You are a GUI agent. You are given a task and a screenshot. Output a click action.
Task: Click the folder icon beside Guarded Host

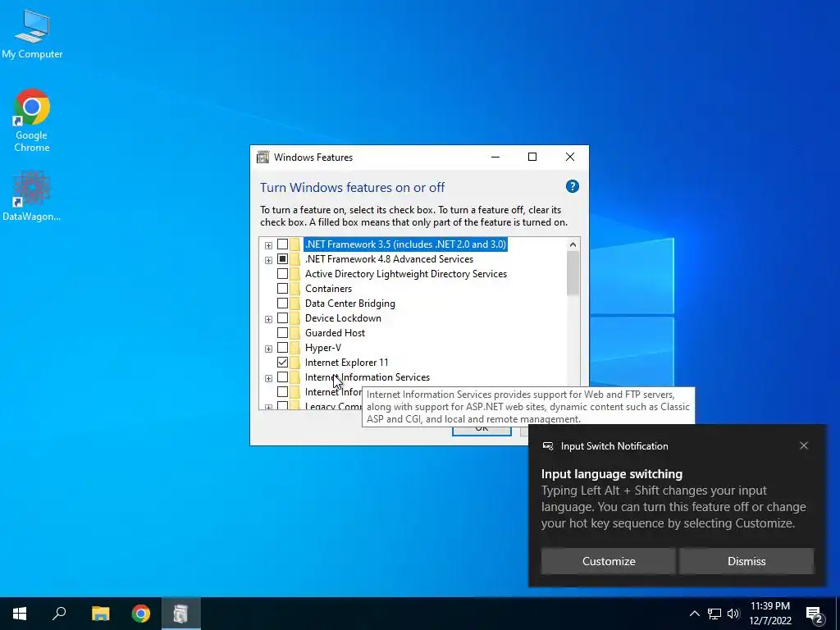click(294, 333)
